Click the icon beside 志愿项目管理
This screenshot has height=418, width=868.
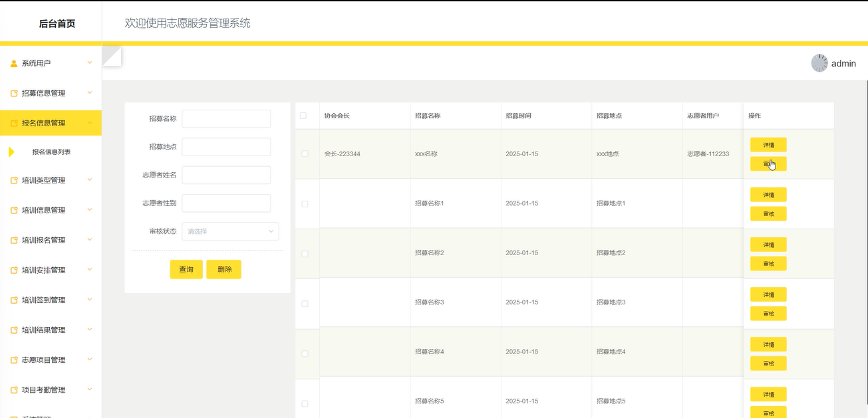[x=14, y=360]
